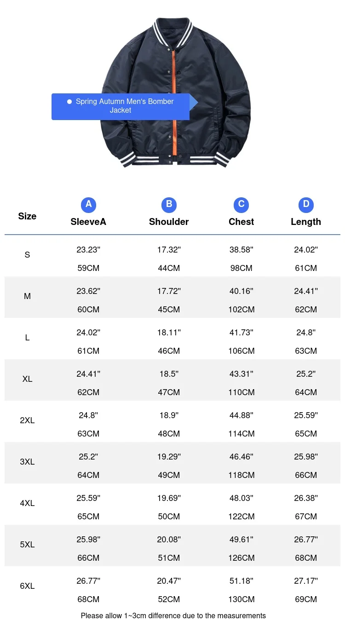Viewport: 345px width, 644px height.
Task: Click the white bullet dot in blue label
Action: click(x=69, y=102)
